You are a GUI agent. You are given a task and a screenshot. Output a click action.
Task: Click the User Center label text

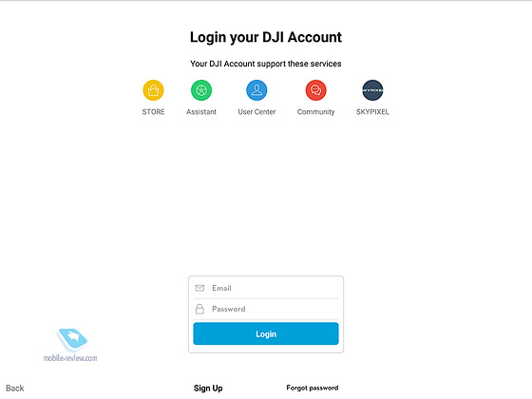(256, 112)
